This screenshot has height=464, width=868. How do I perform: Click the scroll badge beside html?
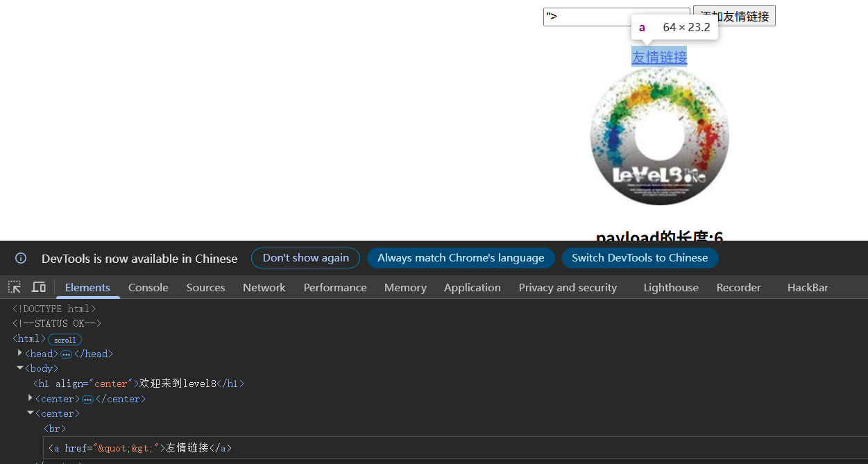click(65, 340)
